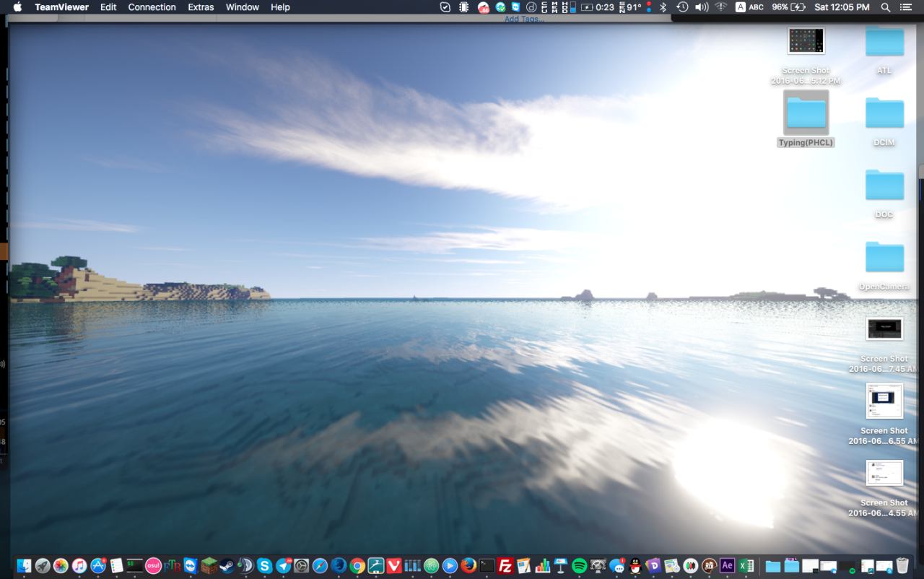The width and height of the screenshot is (924, 579).
Task: Open the Trash in the dock
Action: coord(902,566)
